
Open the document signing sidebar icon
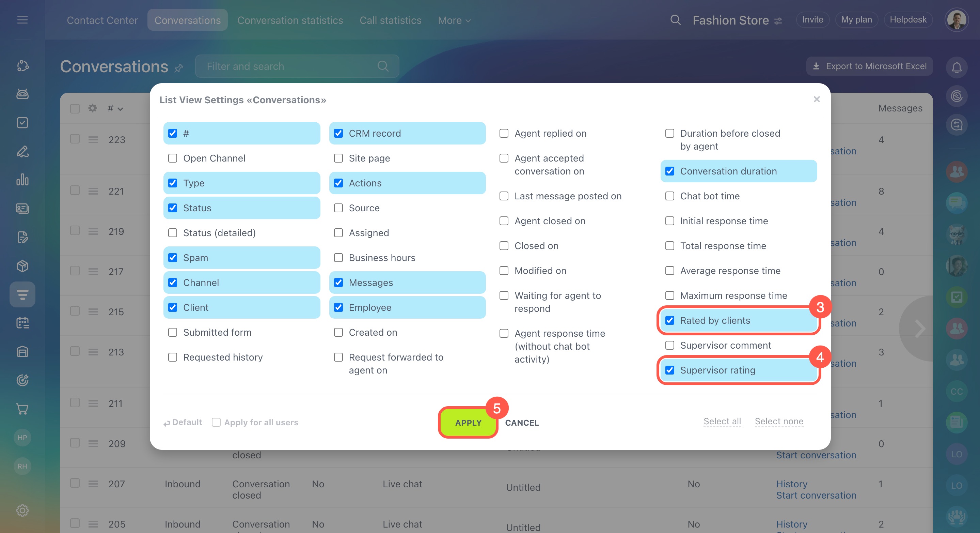tap(22, 237)
